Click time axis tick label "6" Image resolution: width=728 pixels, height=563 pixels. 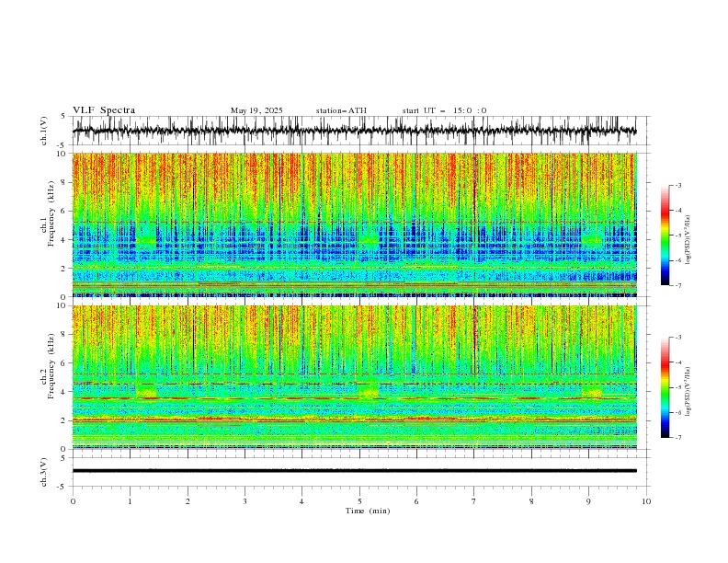click(x=416, y=501)
